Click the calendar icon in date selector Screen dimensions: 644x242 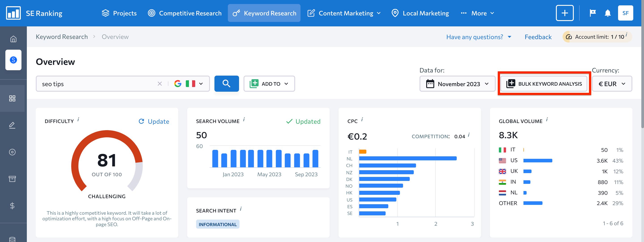(430, 84)
